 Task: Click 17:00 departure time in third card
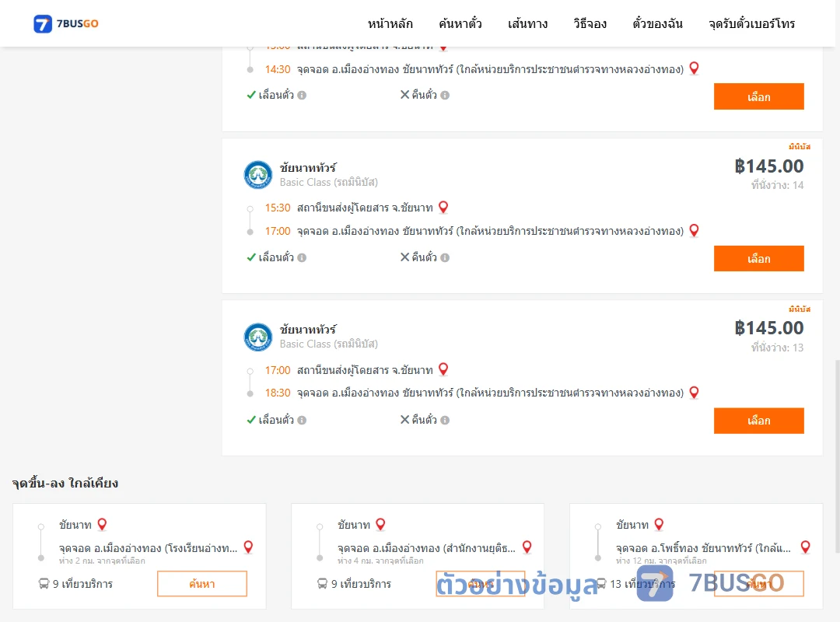[x=278, y=370]
